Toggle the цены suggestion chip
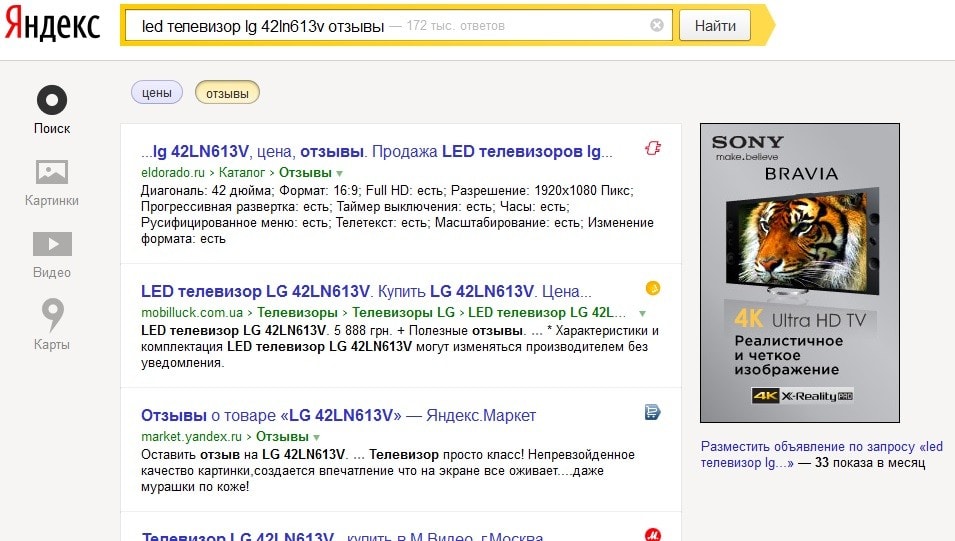 tap(157, 93)
